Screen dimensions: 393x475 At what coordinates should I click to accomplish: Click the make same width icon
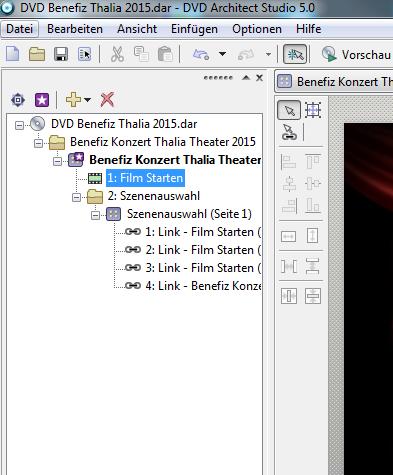pos(289,236)
